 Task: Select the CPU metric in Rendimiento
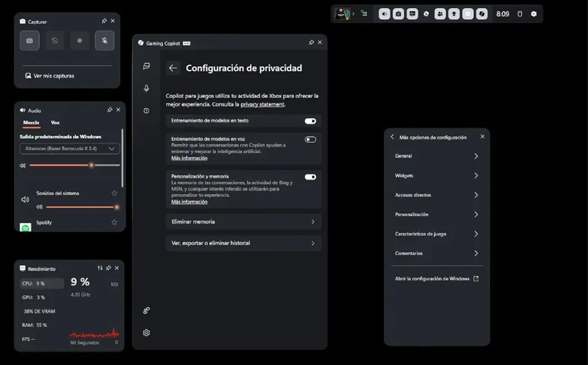[41, 284]
